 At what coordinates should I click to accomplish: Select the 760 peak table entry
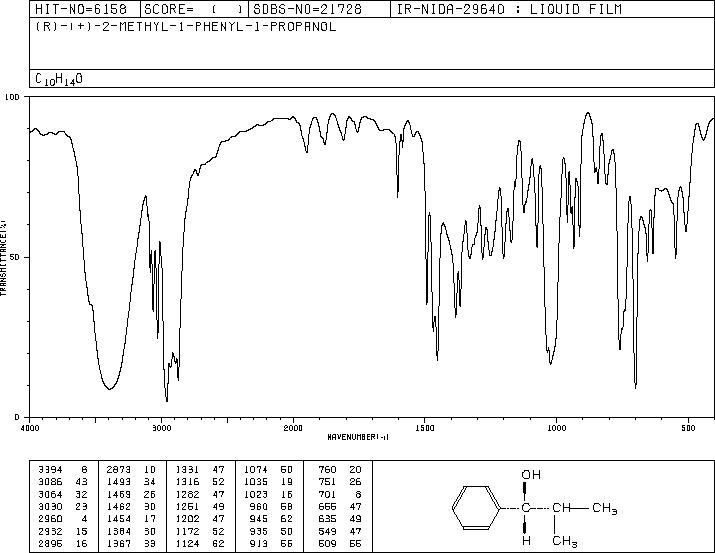click(340, 469)
